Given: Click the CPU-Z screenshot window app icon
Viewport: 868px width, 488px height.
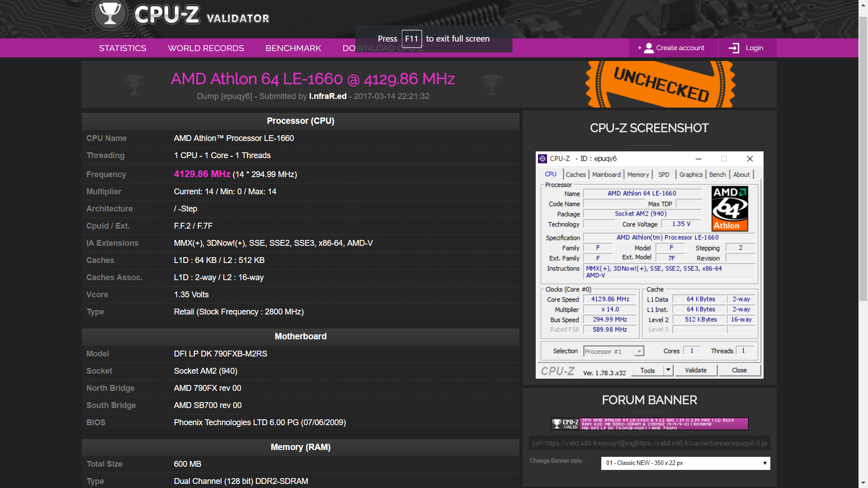Looking at the screenshot, I should [x=542, y=159].
